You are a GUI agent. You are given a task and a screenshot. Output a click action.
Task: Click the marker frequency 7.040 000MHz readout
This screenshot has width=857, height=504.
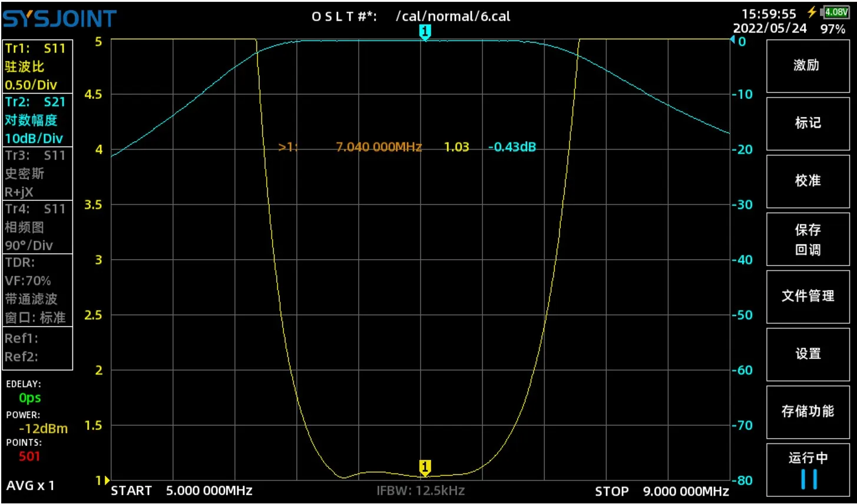coord(379,147)
